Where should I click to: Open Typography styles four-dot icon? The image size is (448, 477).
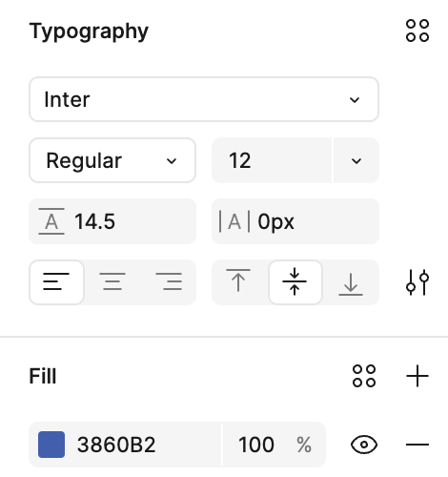click(x=417, y=31)
